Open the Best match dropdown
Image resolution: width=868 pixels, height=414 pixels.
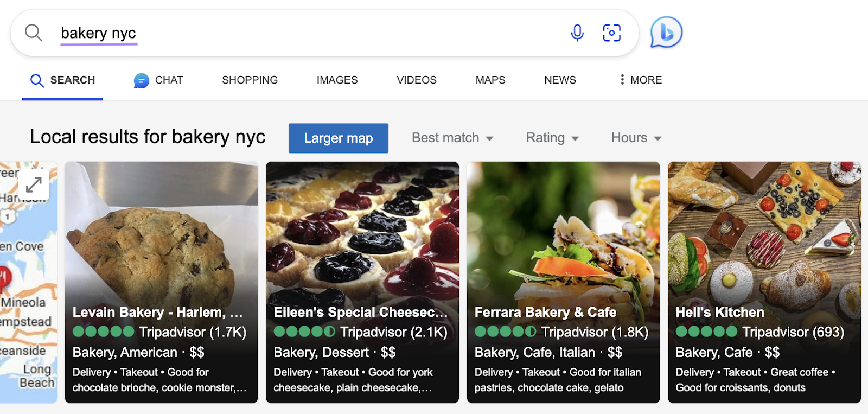[452, 138]
